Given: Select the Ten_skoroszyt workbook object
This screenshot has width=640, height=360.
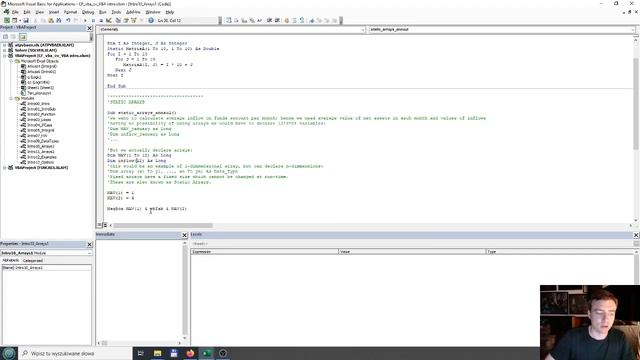Looking at the screenshot, I should tap(39, 93).
